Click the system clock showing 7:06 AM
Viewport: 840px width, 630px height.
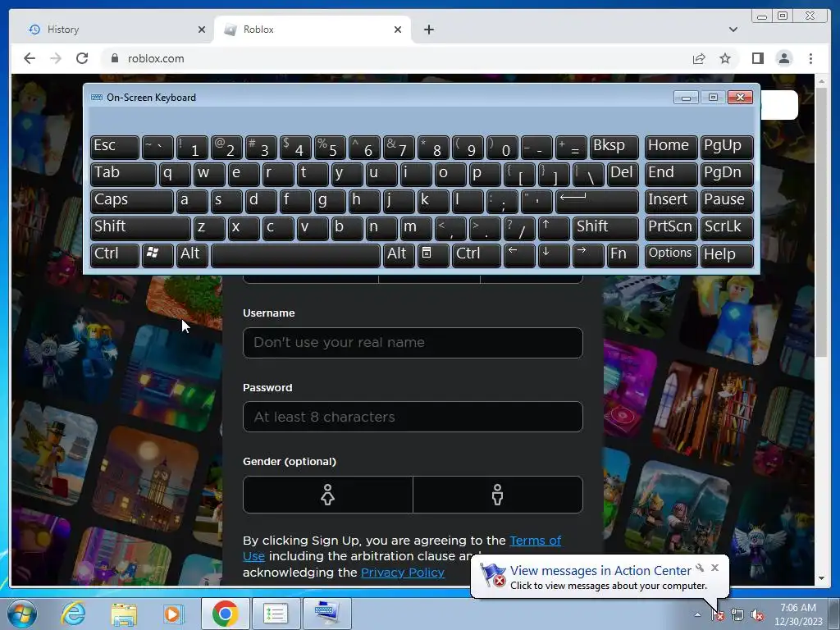pyautogui.click(x=797, y=614)
